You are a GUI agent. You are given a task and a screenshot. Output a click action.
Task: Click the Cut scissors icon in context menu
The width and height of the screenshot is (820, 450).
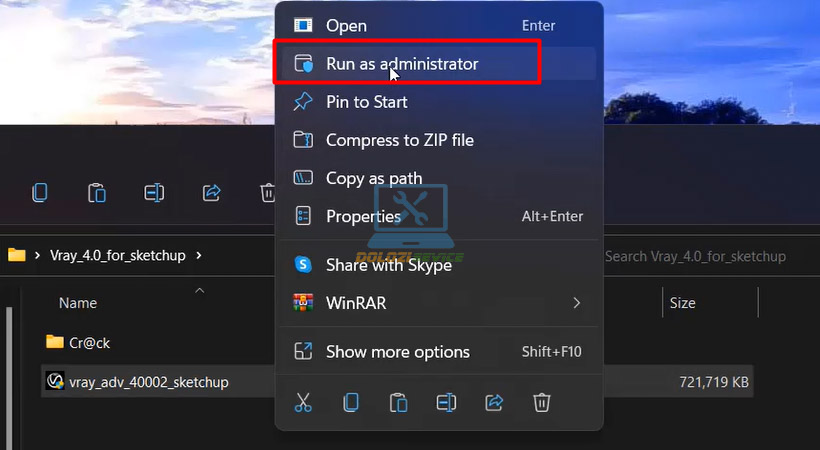pyautogui.click(x=303, y=402)
